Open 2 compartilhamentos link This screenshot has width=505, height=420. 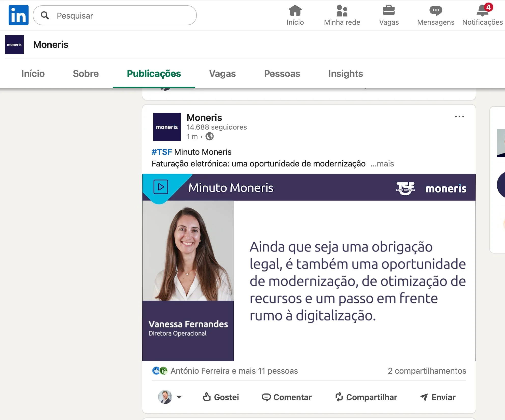pyautogui.click(x=427, y=371)
